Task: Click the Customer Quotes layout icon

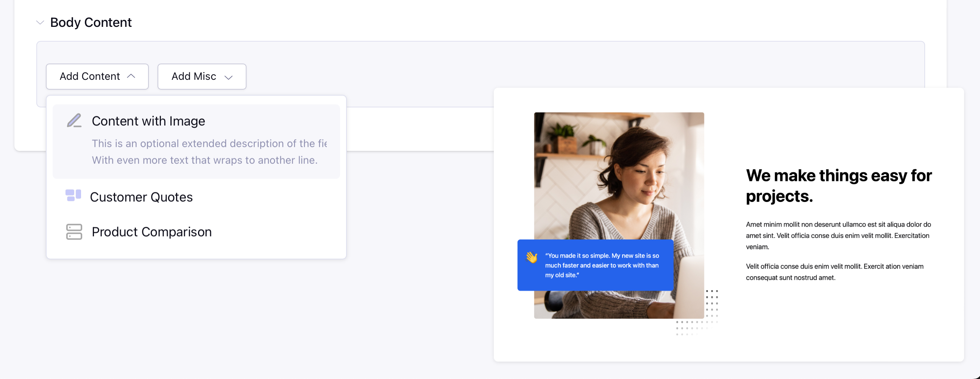Action: [x=73, y=196]
